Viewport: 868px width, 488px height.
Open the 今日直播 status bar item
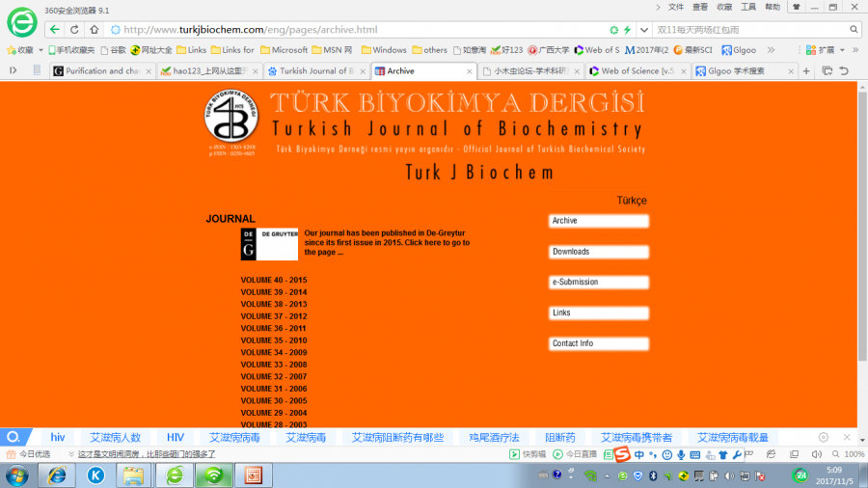click(x=575, y=454)
